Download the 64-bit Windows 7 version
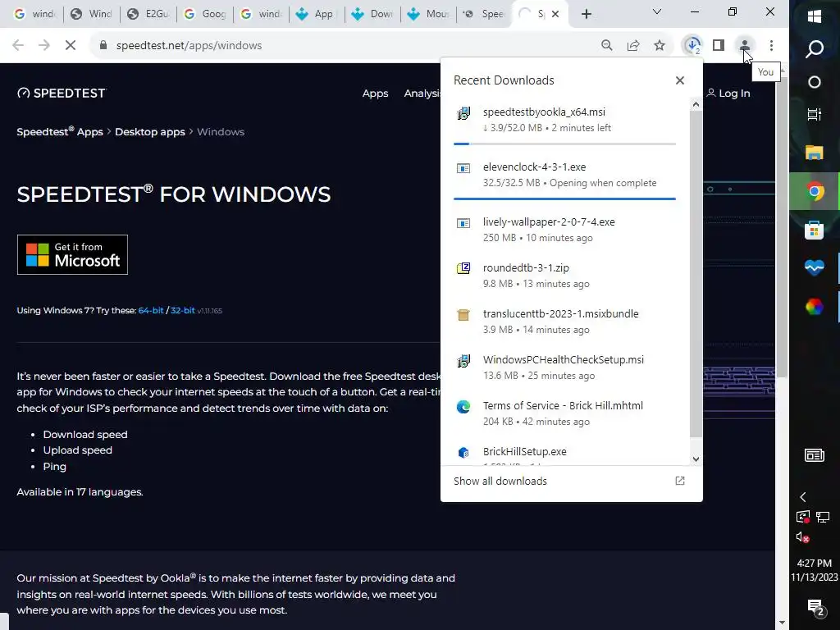The width and height of the screenshot is (840, 630). [151, 311]
